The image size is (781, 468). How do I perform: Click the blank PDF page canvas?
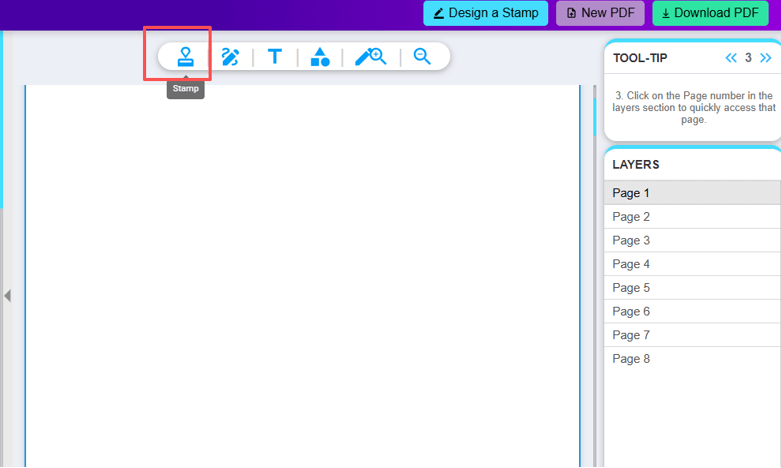(x=303, y=276)
